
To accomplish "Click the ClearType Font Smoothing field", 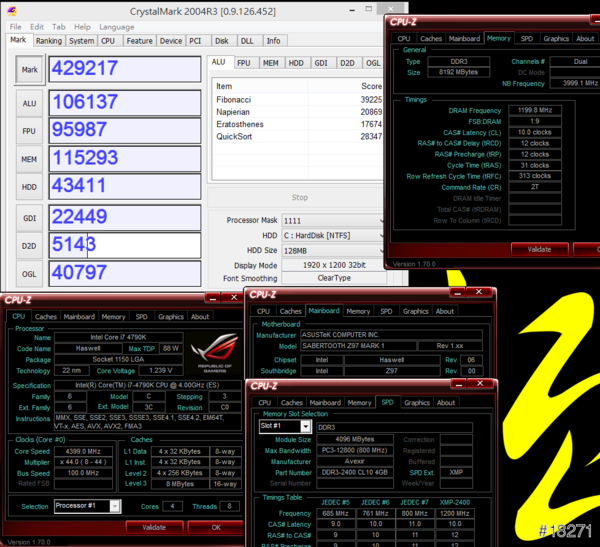I will pos(334,278).
